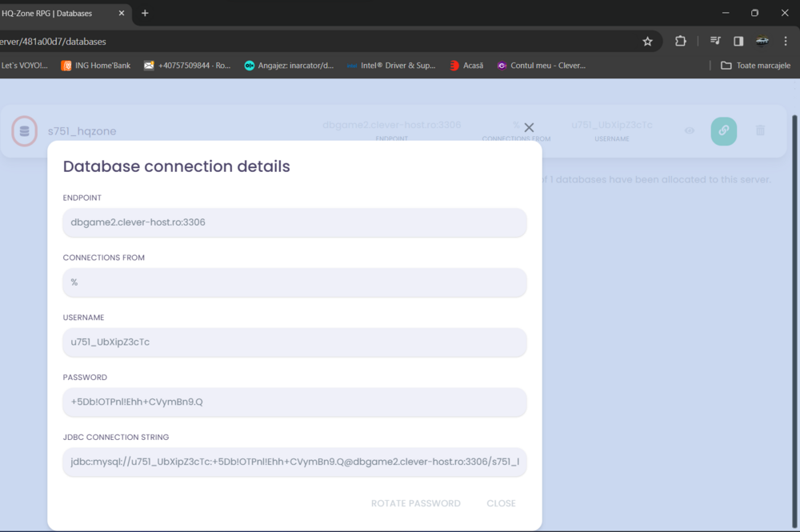Open a new browser tab
This screenshot has height=532, width=800.
(x=145, y=14)
